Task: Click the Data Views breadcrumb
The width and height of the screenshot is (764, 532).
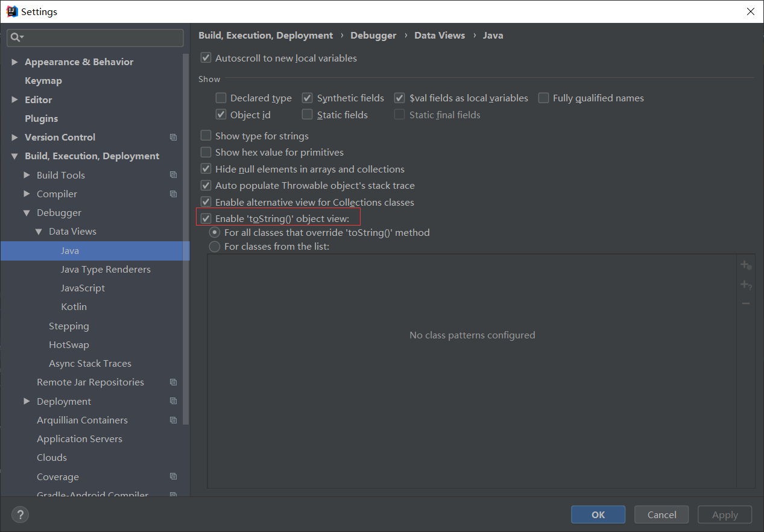Action: click(440, 35)
